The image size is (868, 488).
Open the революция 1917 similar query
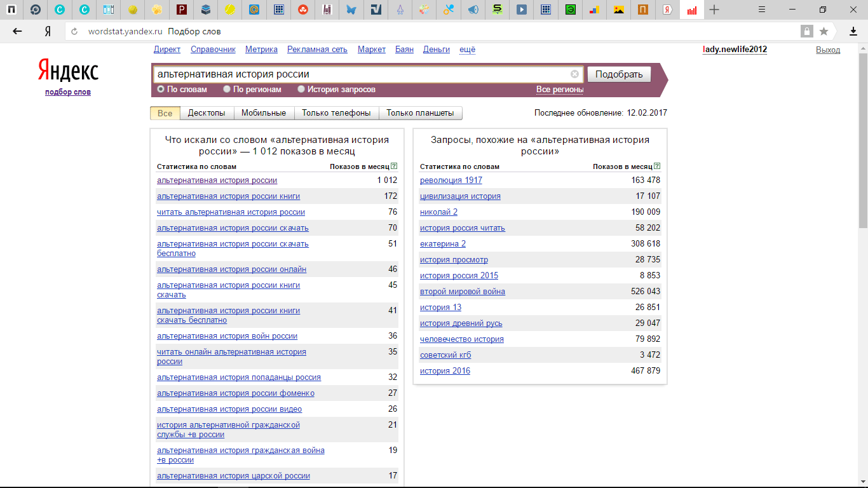point(451,180)
